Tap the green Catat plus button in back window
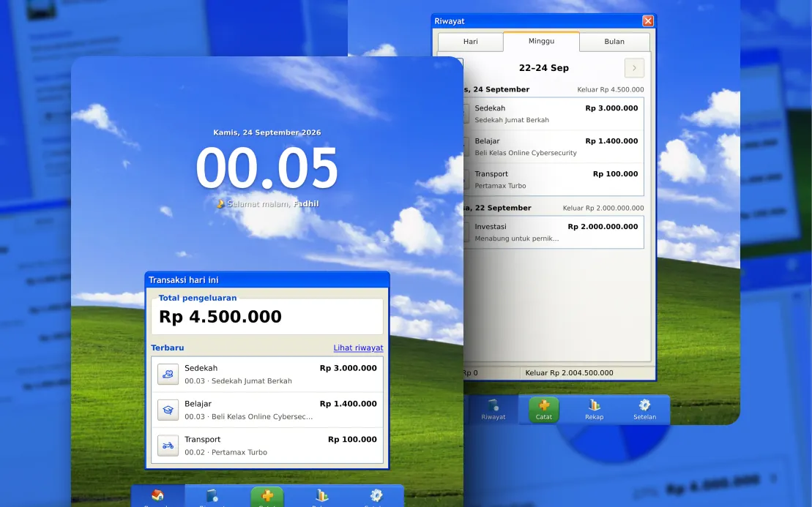The height and width of the screenshot is (507, 812). pyautogui.click(x=544, y=410)
